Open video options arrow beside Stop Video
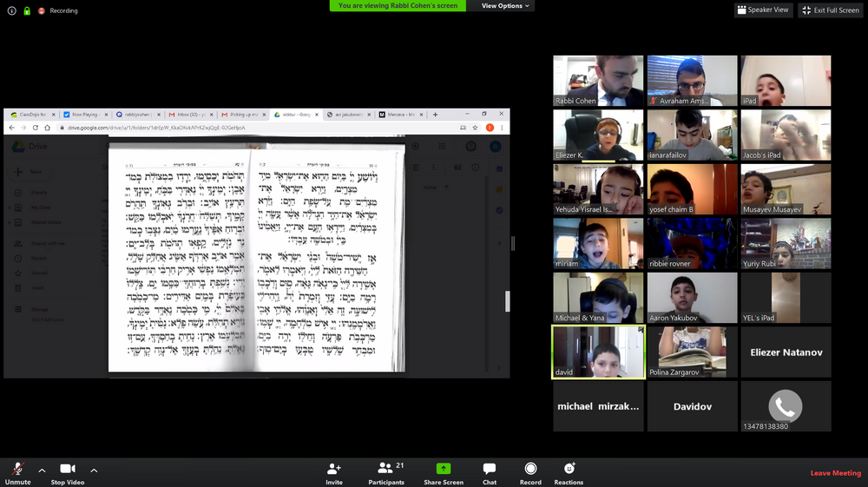The image size is (868, 487). [x=94, y=470]
